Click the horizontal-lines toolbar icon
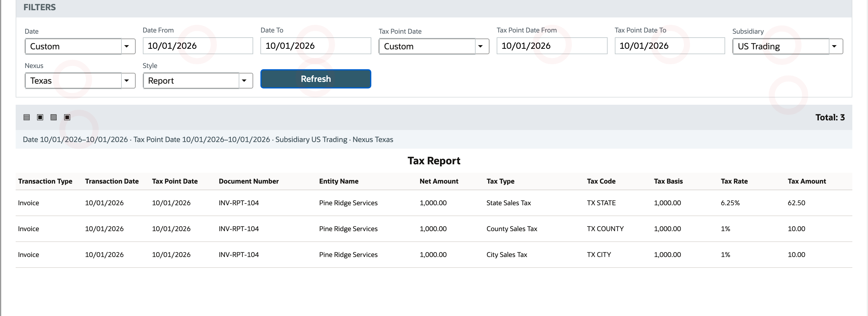868x316 pixels. pyautogui.click(x=27, y=117)
